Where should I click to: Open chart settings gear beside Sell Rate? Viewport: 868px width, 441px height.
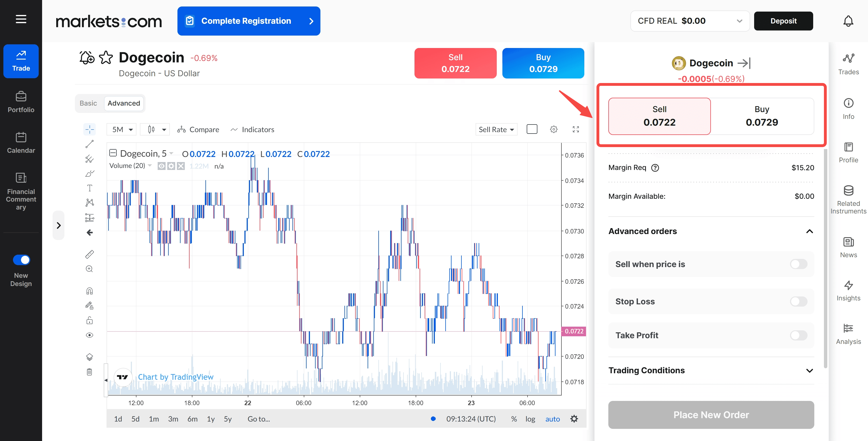point(554,129)
